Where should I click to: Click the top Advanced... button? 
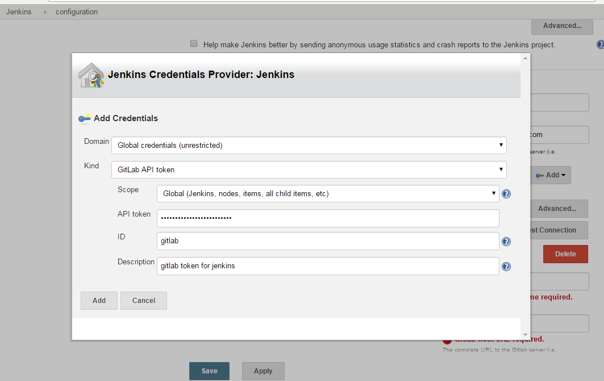(x=562, y=26)
